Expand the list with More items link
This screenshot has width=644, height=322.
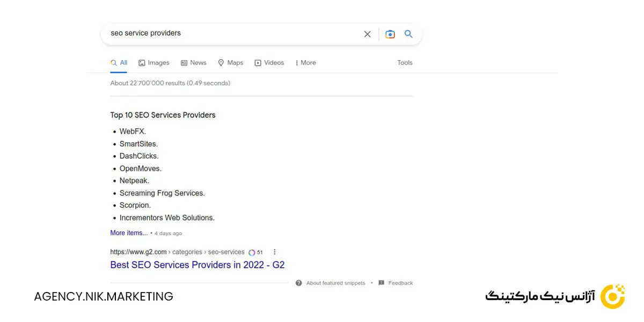129,233
